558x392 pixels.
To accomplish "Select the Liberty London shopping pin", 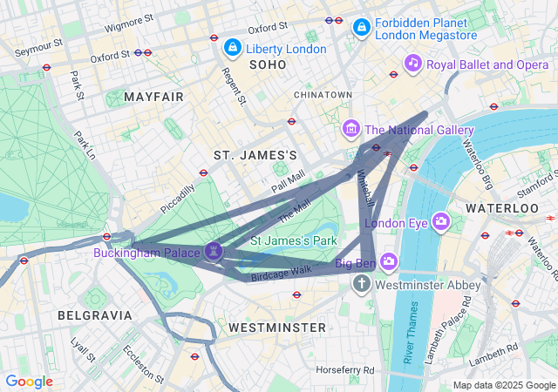I will pos(233,48).
